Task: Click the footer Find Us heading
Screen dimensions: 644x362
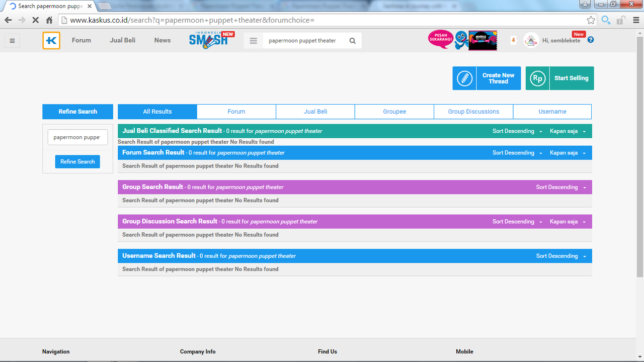Action: click(328, 351)
